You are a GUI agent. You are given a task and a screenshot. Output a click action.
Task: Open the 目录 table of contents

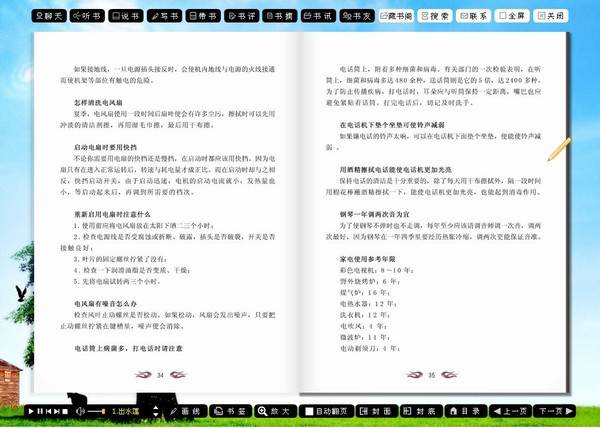(x=466, y=411)
